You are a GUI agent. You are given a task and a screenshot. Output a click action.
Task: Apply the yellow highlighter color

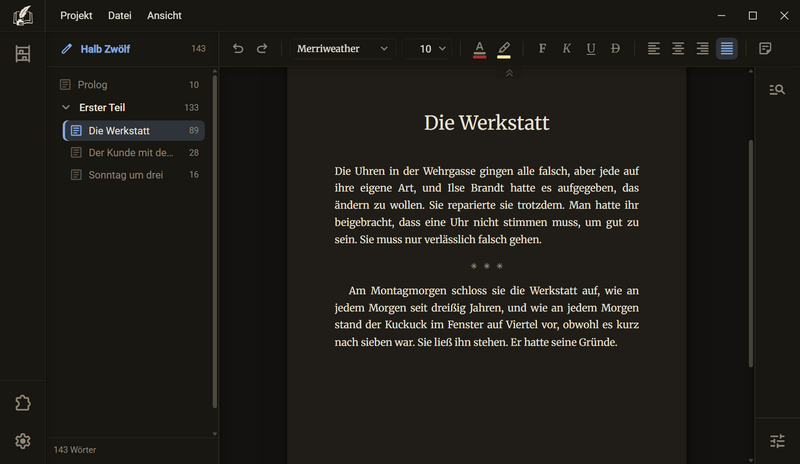pos(504,50)
